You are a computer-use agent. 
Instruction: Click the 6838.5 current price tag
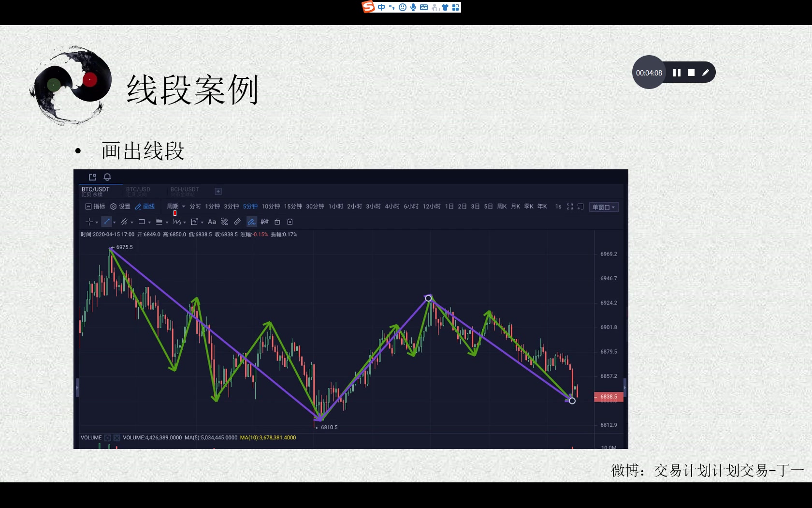(x=609, y=397)
